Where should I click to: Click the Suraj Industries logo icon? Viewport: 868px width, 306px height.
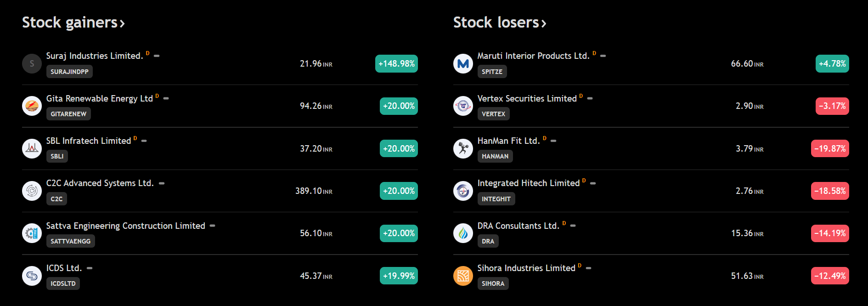pyautogui.click(x=32, y=63)
